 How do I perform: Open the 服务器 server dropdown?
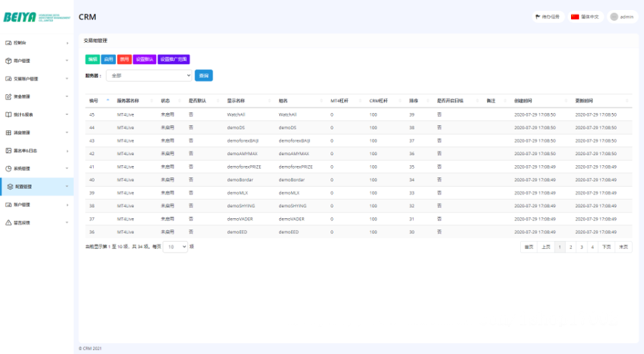point(150,75)
